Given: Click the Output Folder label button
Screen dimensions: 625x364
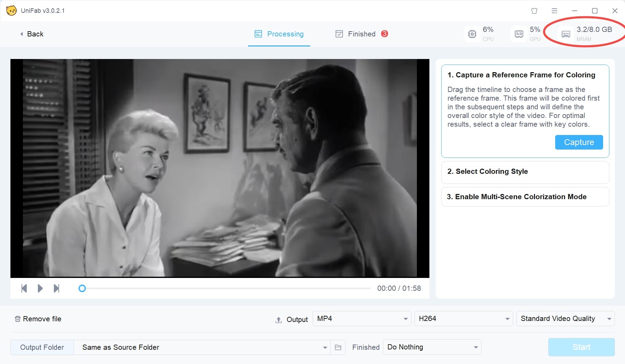Looking at the screenshot, I should 42,347.
